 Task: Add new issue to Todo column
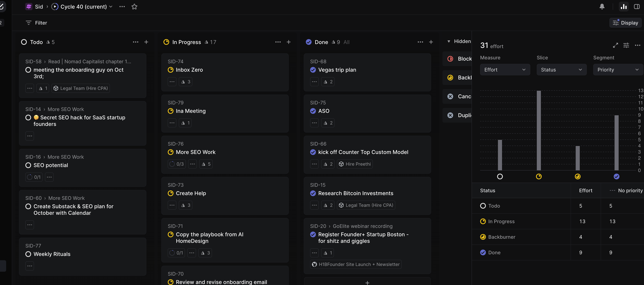(146, 42)
